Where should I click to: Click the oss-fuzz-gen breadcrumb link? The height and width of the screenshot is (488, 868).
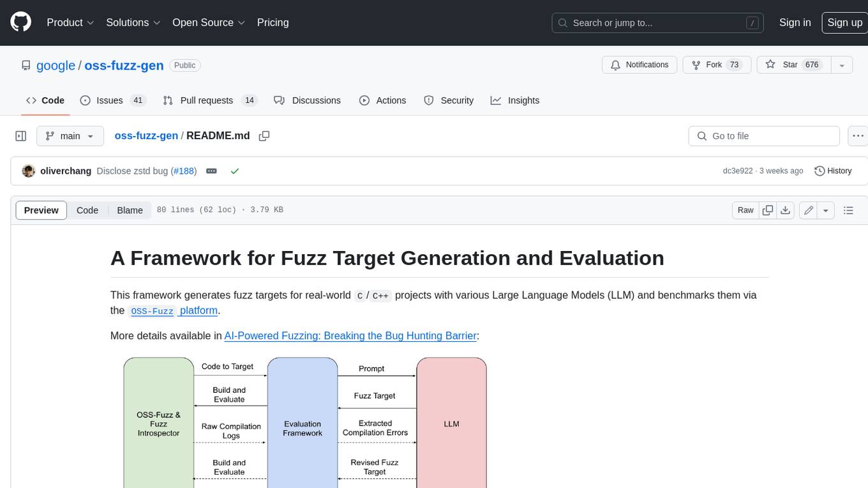pyautogui.click(x=146, y=136)
